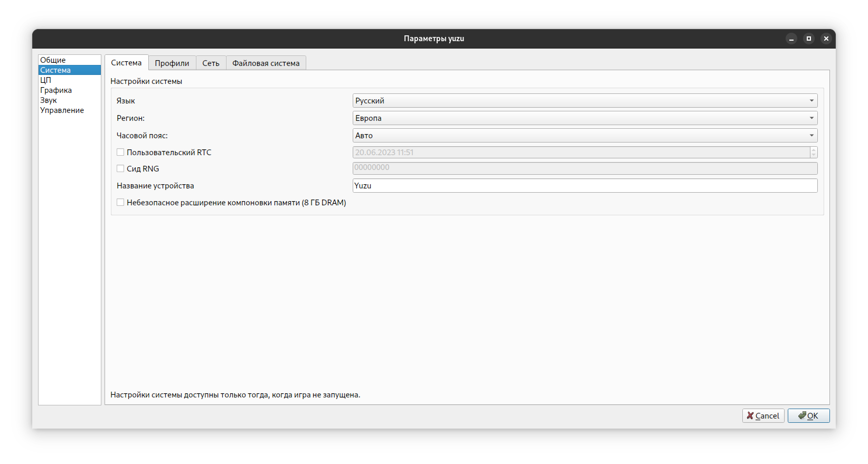Viewport: 868px width, 464px height.
Task: Switch to the Система tab
Action: tap(126, 63)
